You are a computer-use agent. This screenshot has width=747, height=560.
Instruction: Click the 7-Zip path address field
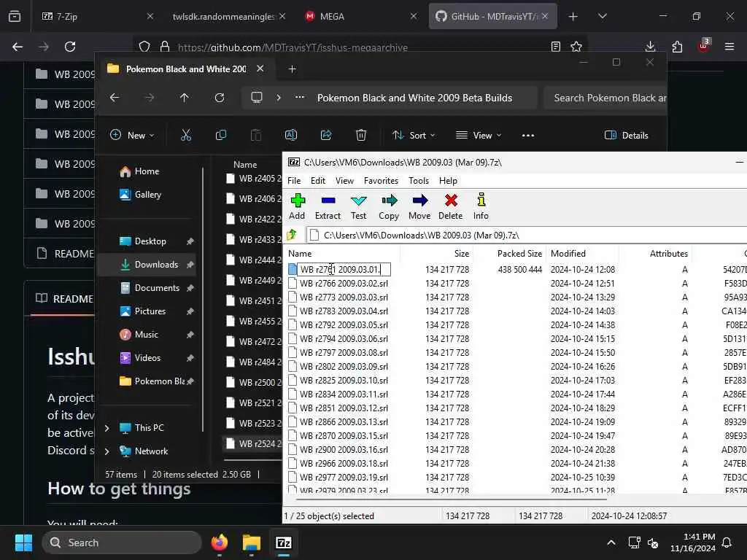click(527, 236)
